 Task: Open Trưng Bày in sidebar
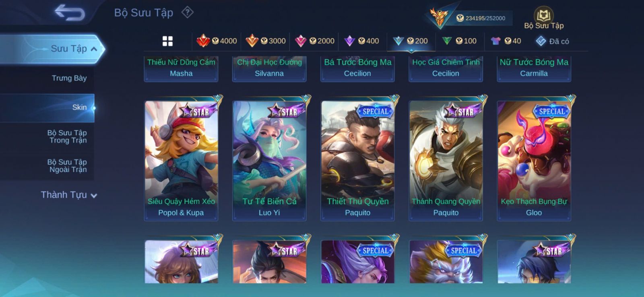tap(69, 78)
